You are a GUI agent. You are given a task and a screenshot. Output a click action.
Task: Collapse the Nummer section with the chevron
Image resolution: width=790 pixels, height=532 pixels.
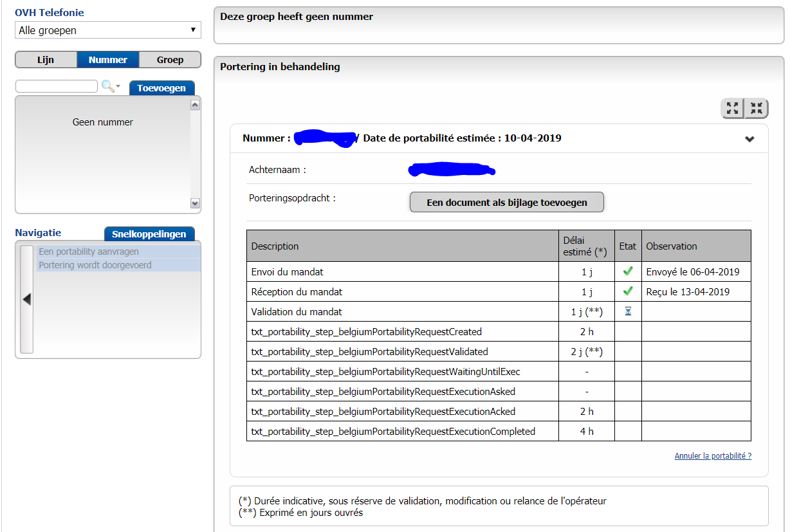tap(749, 139)
